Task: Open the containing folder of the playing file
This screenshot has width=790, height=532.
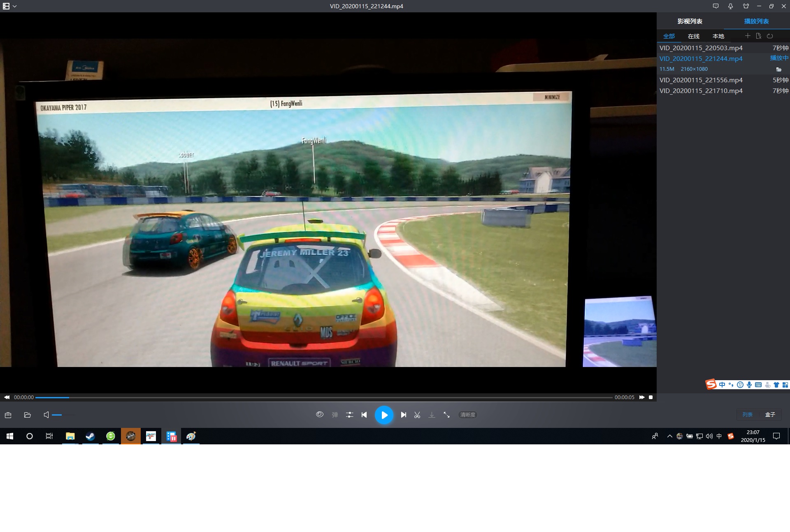Action: click(778, 69)
